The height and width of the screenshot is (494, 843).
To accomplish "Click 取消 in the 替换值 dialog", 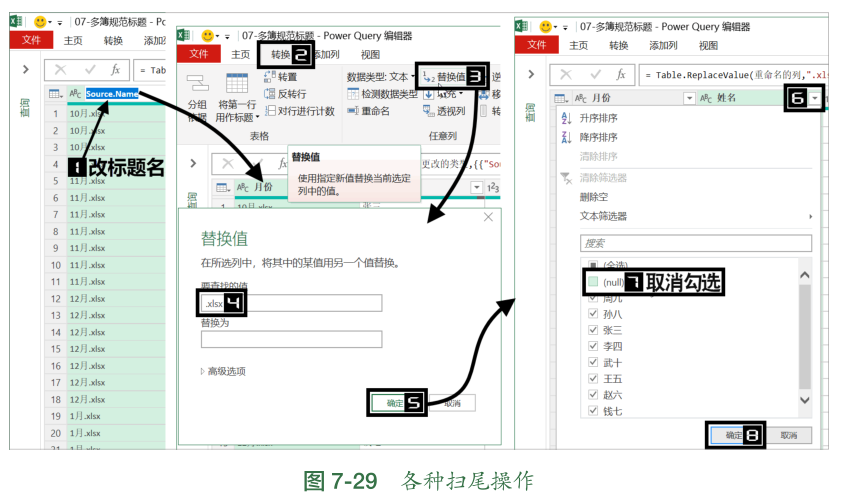I will 452,403.
